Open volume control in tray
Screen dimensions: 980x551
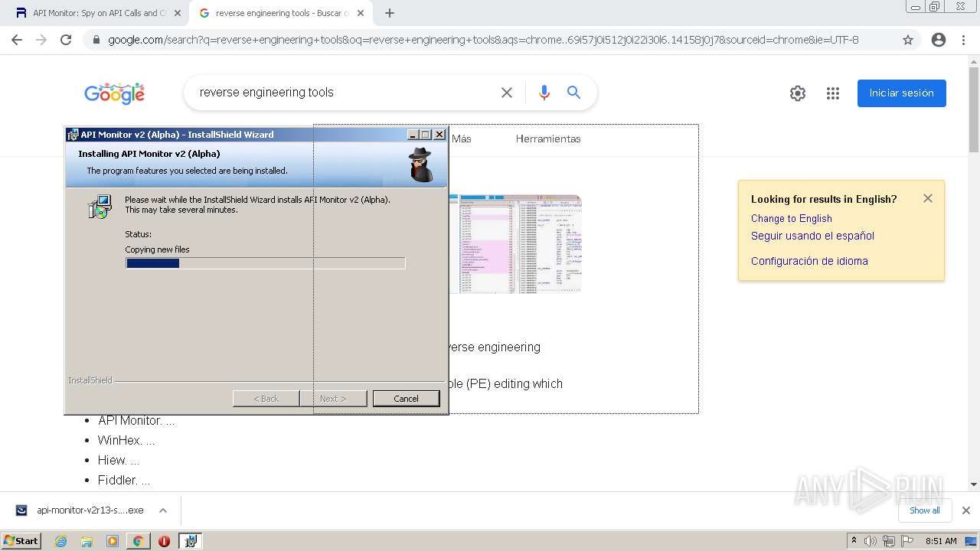(871, 541)
